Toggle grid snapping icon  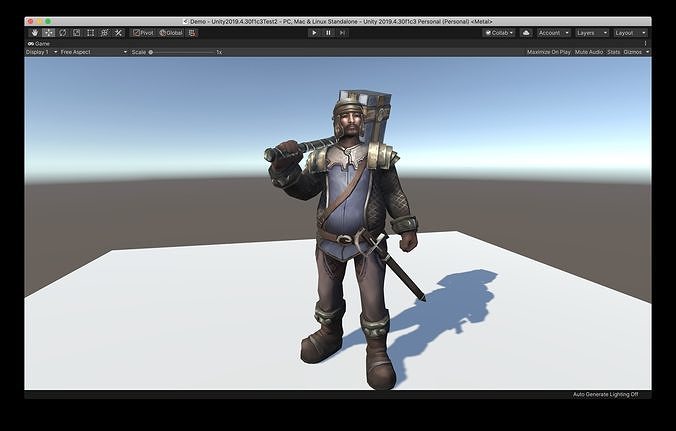click(192, 33)
